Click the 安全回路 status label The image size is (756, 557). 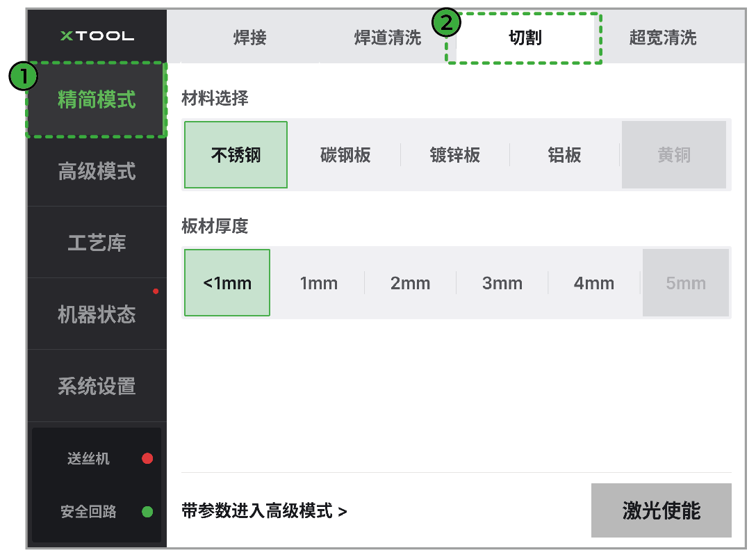point(88,512)
